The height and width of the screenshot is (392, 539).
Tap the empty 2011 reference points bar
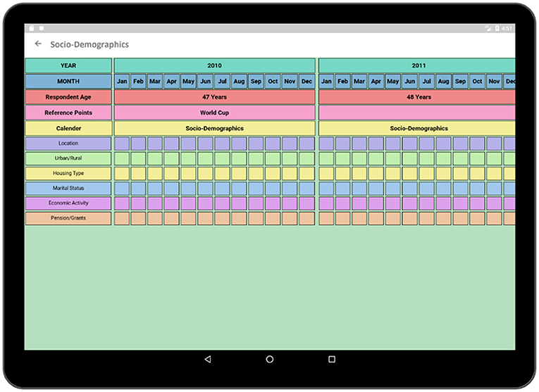[417, 113]
